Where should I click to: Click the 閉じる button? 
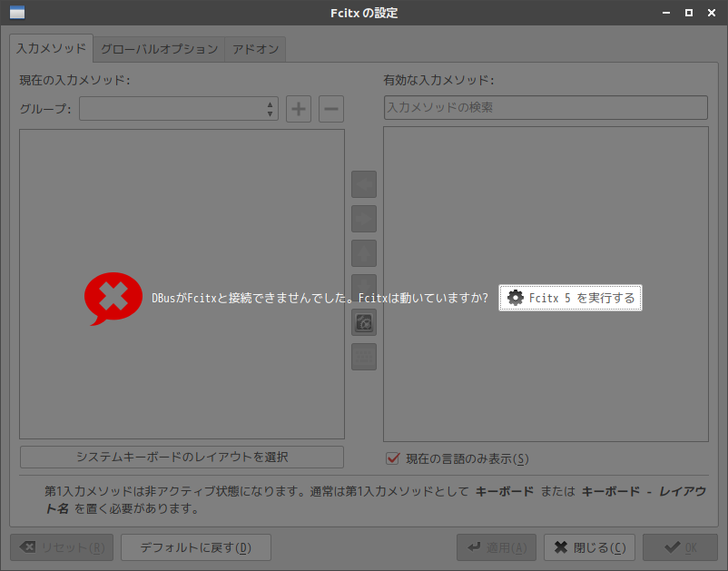[x=589, y=547]
